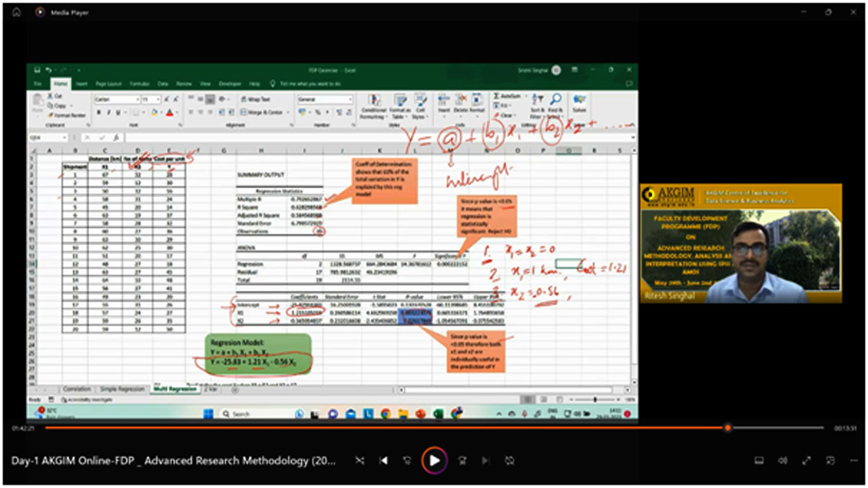Switch to the Correlation sheet tab

tap(77, 389)
